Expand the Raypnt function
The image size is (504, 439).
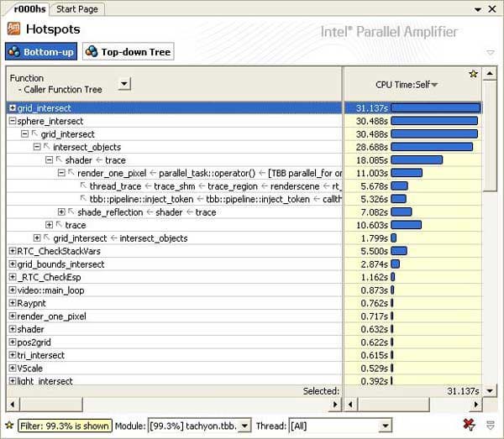point(13,303)
